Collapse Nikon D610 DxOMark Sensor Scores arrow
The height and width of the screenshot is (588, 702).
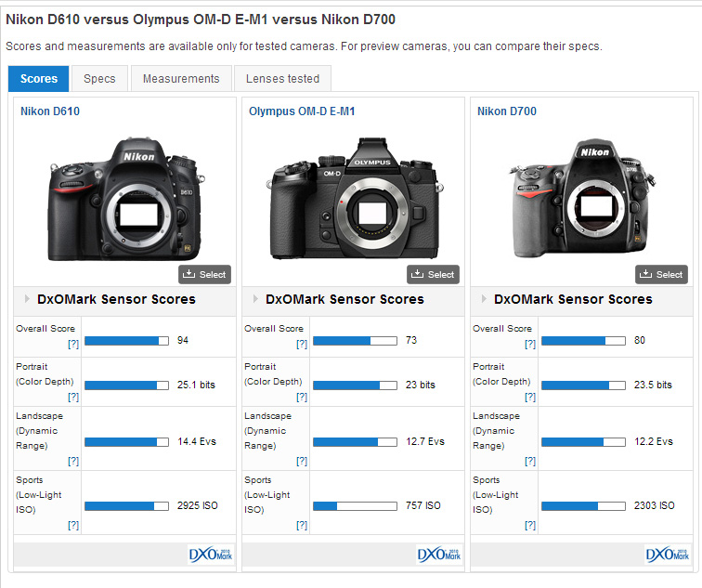(26, 299)
